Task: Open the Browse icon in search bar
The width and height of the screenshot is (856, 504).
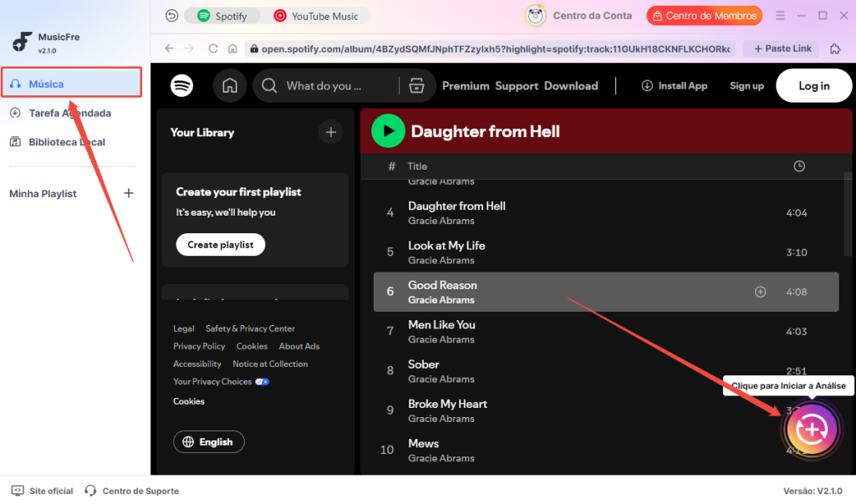Action: click(416, 86)
